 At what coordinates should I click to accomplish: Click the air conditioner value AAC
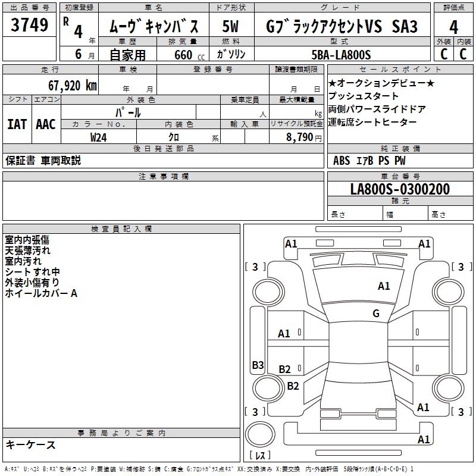pos(46,124)
